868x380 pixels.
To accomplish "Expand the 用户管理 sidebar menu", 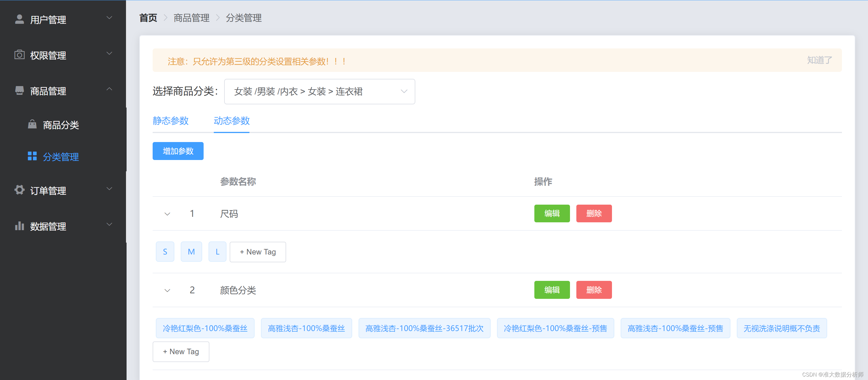I will (x=109, y=17).
